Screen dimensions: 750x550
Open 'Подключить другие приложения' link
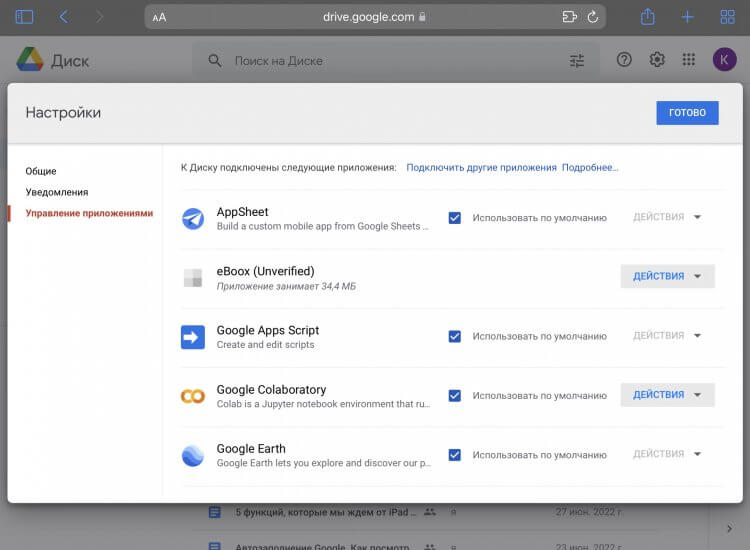(x=481, y=167)
